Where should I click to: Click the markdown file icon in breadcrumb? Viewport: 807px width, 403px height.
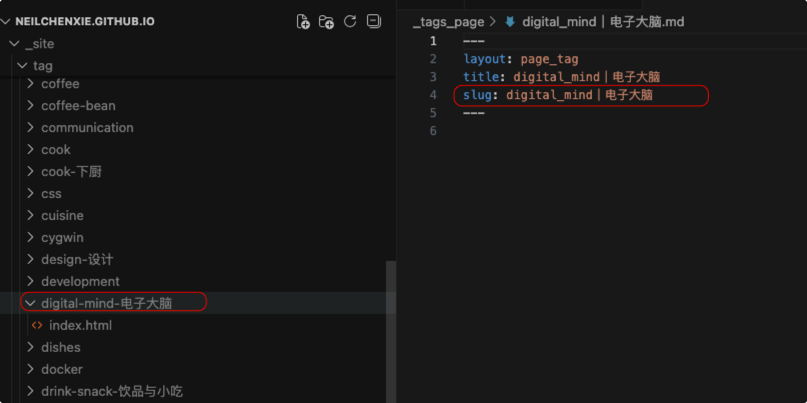click(510, 22)
